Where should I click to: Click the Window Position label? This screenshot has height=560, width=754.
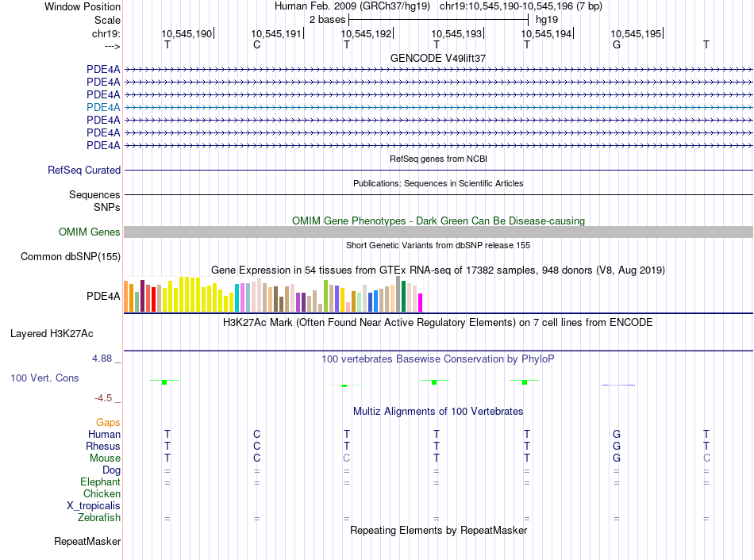83,6
